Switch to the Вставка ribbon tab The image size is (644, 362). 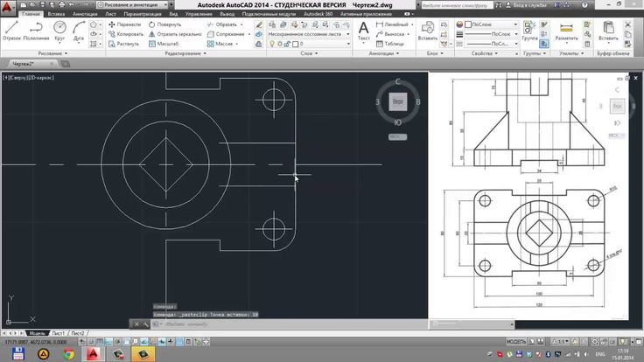pos(56,14)
